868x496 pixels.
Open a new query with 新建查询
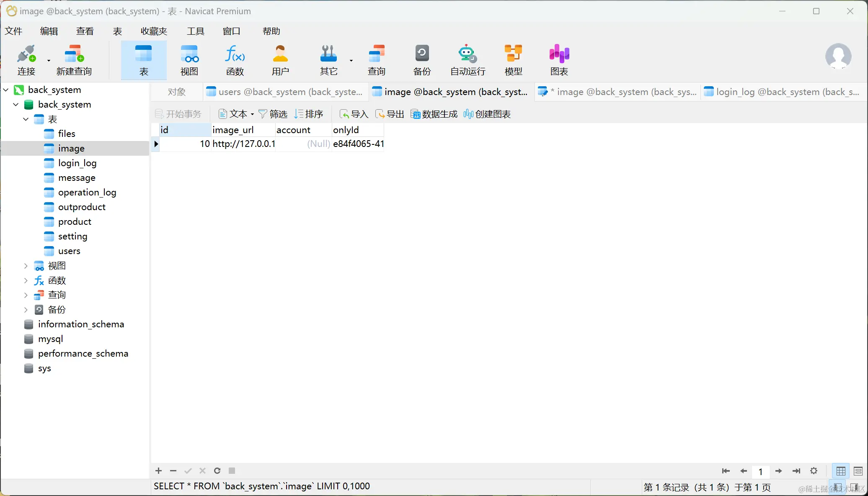pos(74,60)
